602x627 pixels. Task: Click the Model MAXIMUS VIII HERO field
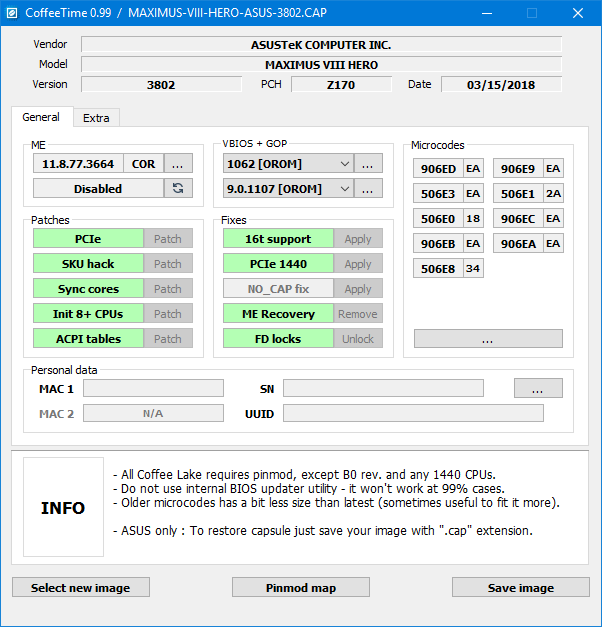(x=321, y=64)
